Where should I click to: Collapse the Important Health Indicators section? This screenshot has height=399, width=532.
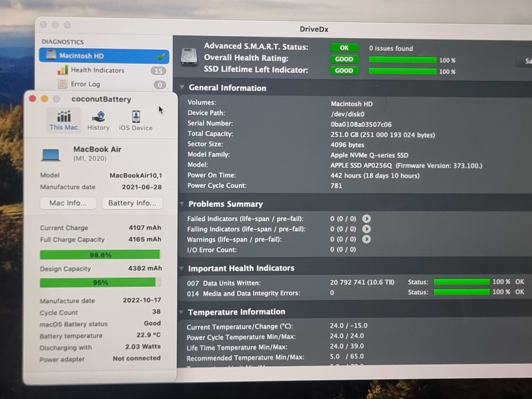182,268
